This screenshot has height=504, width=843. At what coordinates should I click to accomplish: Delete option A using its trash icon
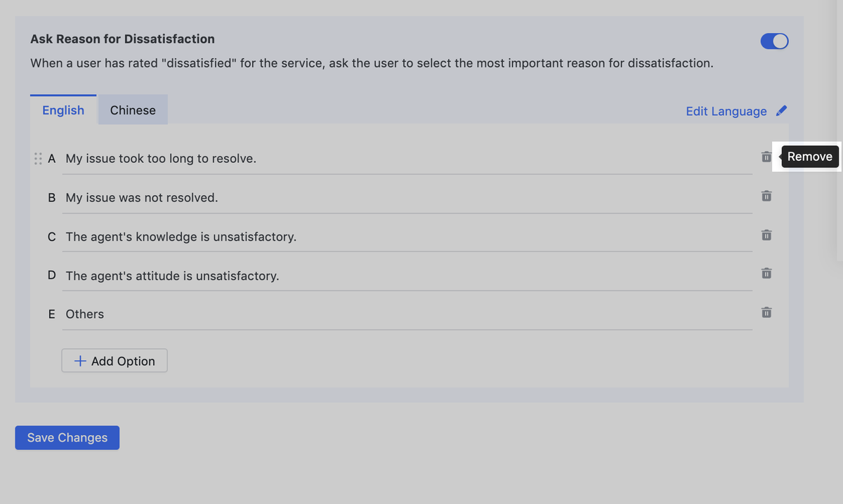tap(766, 157)
